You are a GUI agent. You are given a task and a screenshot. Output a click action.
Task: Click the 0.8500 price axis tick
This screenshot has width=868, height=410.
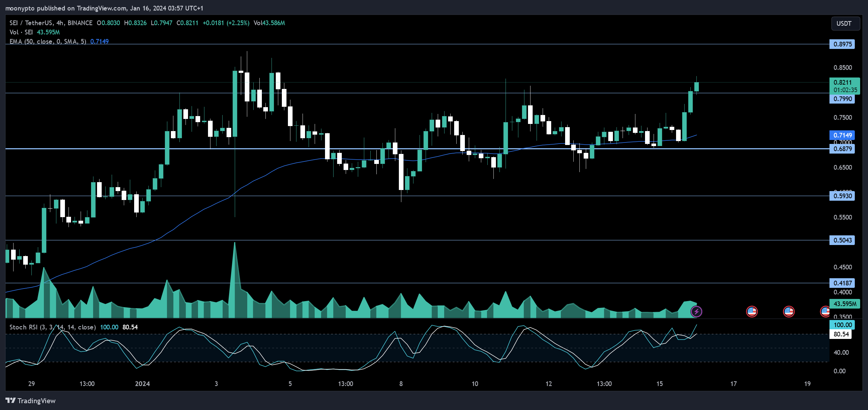(842, 68)
